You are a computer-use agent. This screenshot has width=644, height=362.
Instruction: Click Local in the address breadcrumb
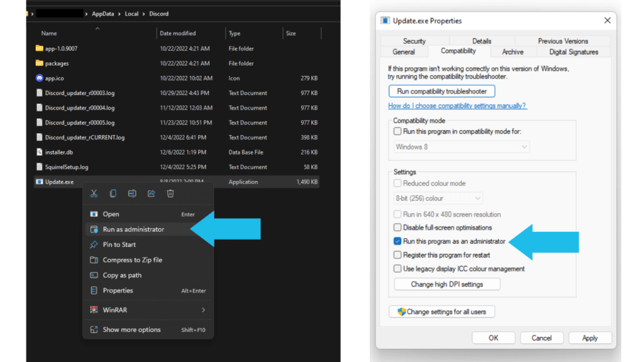(x=131, y=14)
